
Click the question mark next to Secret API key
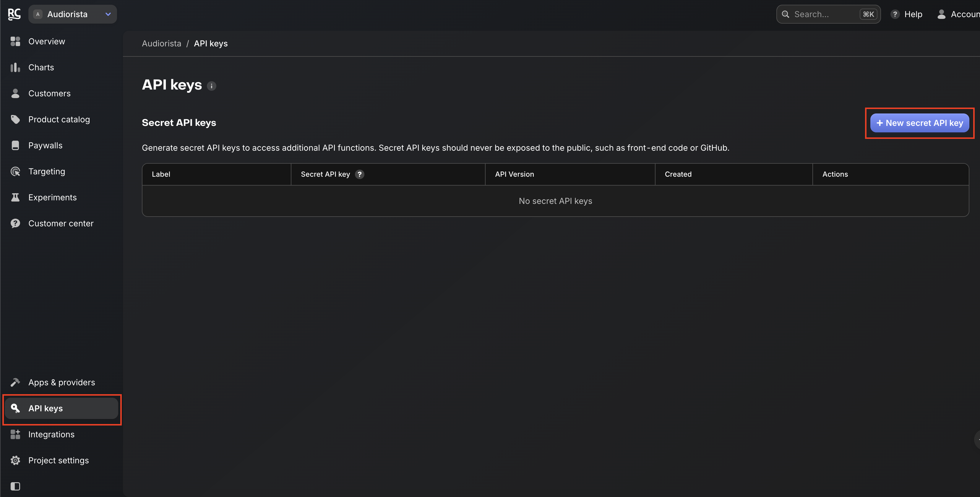359,174
